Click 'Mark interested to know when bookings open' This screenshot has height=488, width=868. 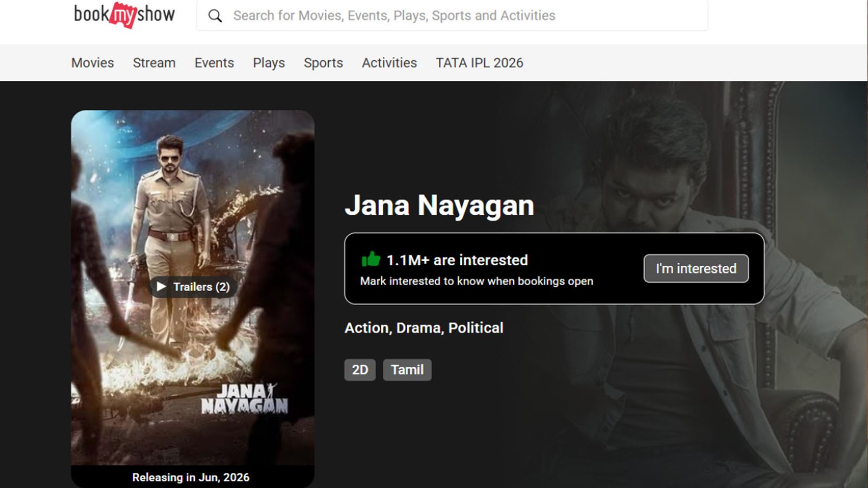[477, 281]
